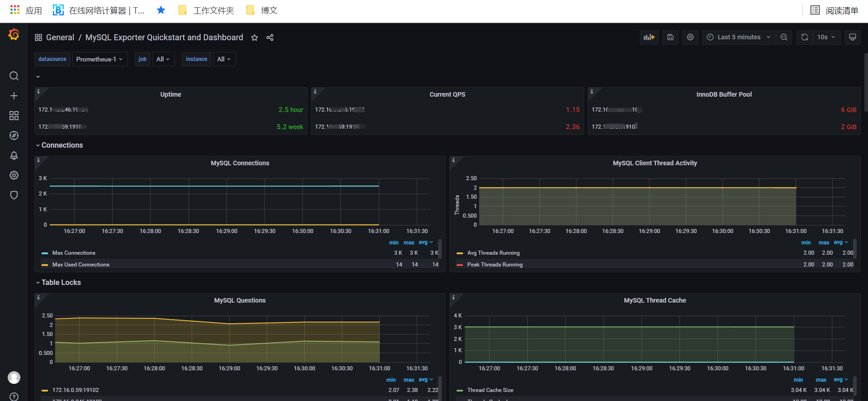
Task: Click the Create plus icon in sidebar
Action: click(14, 96)
